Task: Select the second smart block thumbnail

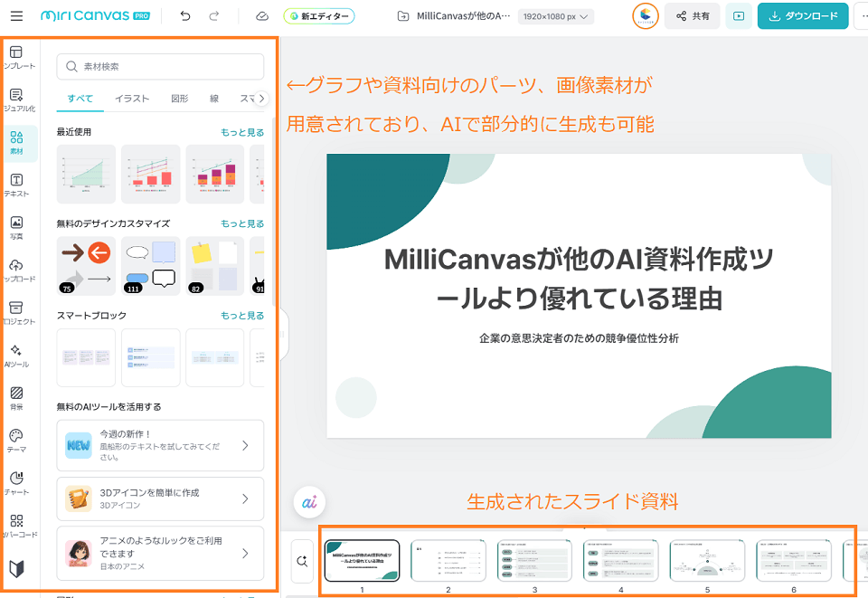Action: click(x=151, y=357)
